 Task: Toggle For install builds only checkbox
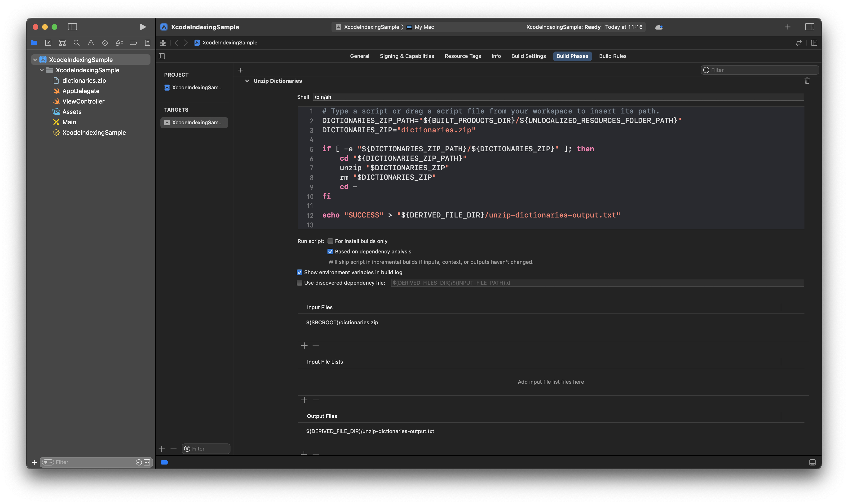coord(330,241)
